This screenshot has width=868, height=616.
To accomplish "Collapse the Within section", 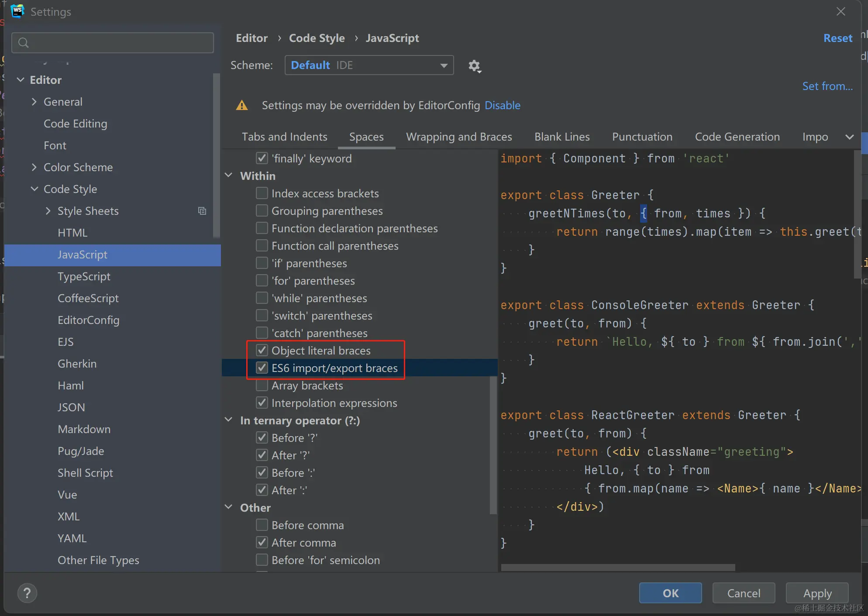I will point(228,176).
